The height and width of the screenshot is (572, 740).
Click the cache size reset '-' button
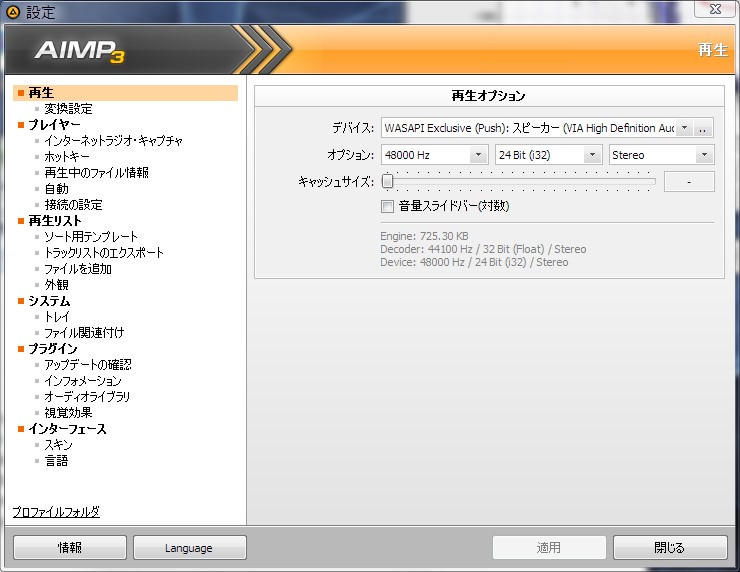point(689,182)
